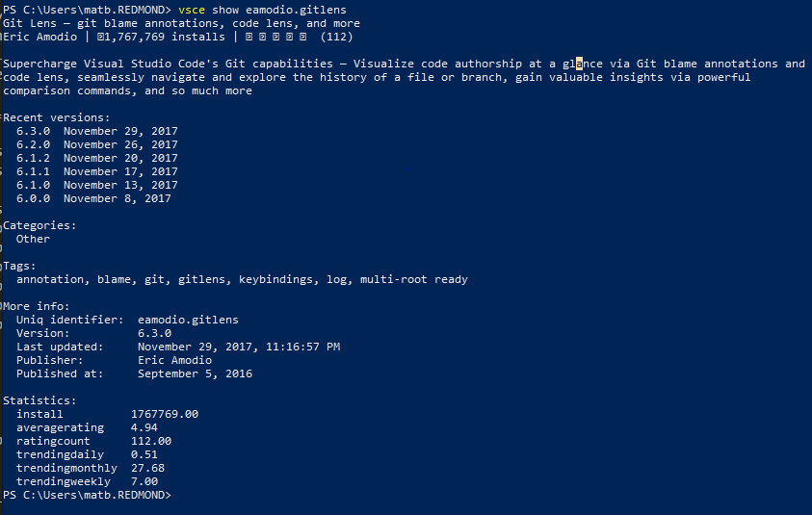Click the "multi-root ready" tag
812x515 pixels.
414,279
